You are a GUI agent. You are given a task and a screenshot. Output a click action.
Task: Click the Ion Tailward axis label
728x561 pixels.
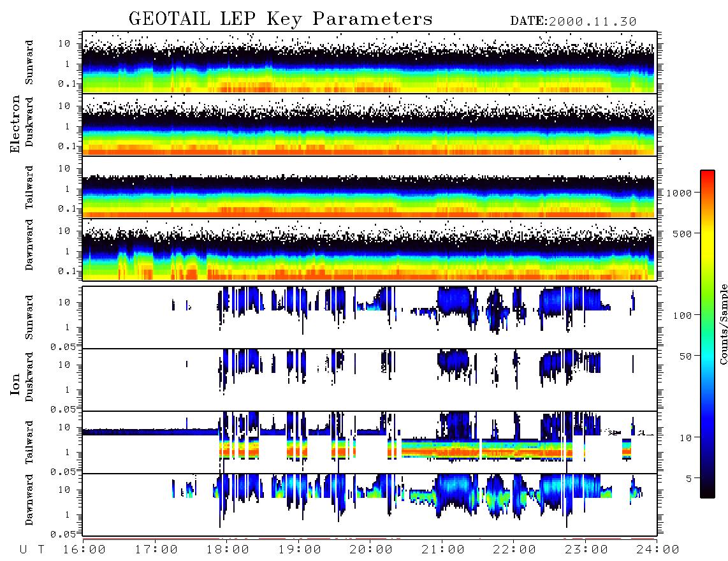pyautogui.click(x=29, y=442)
